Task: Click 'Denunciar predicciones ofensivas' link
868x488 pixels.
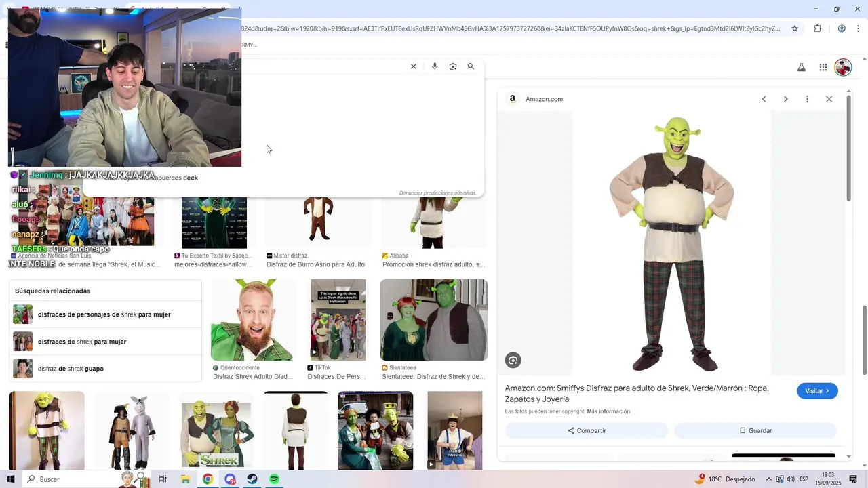Action: [x=437, y=193]
